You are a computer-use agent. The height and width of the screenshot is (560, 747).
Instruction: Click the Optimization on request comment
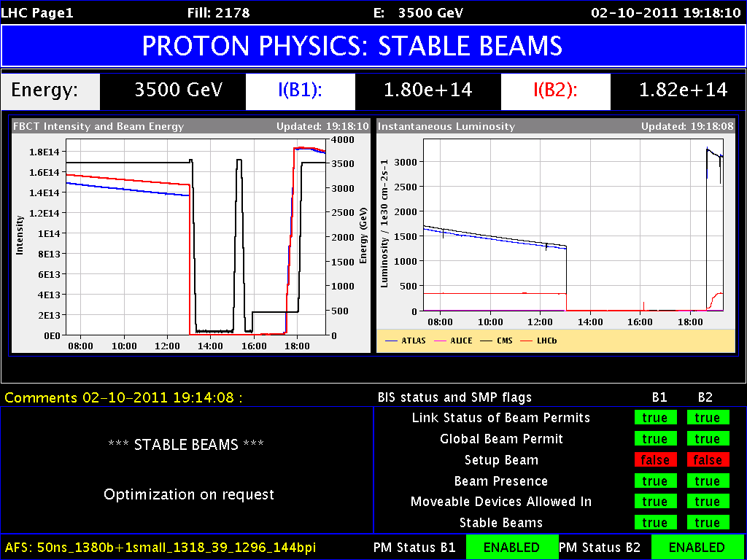189,495
